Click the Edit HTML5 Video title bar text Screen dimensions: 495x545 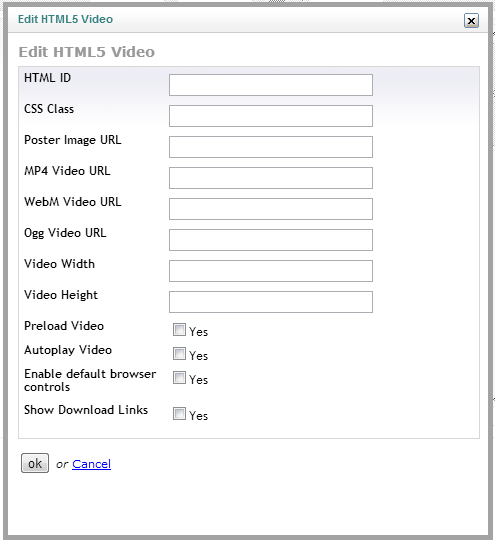coord(65,19)
